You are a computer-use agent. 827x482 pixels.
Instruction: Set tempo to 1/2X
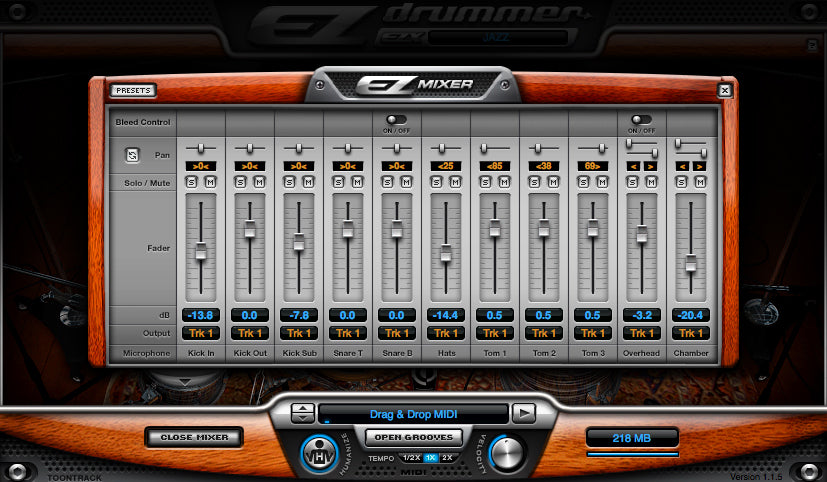[410, 457]
